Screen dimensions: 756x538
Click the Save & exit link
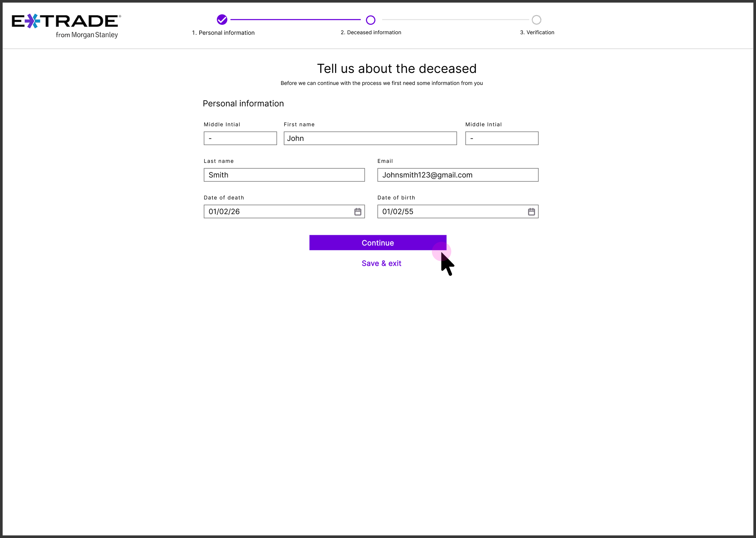(381, 263)
